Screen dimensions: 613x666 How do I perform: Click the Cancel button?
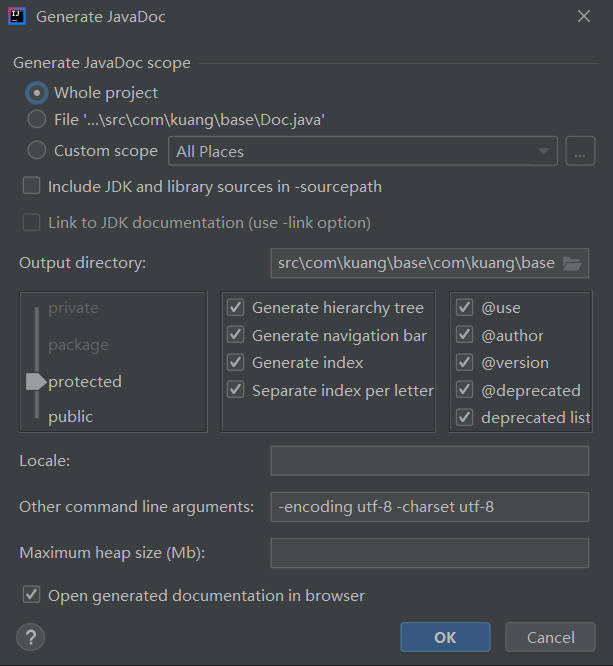550,637
